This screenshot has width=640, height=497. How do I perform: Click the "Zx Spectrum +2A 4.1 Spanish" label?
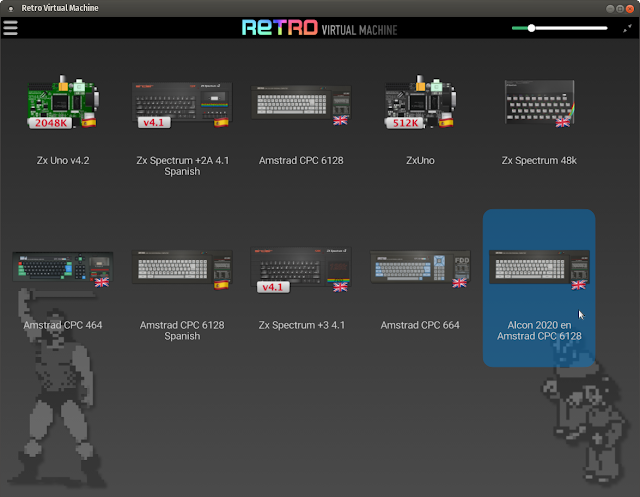click(182, 166)
